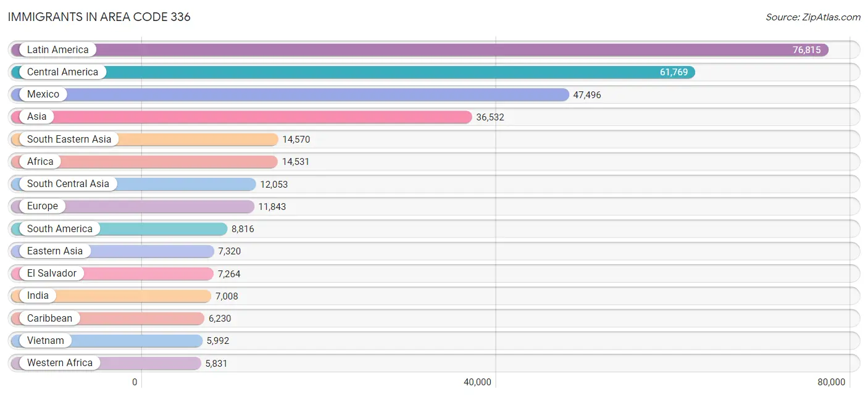Click the Europe bar label

coord(42,206)
